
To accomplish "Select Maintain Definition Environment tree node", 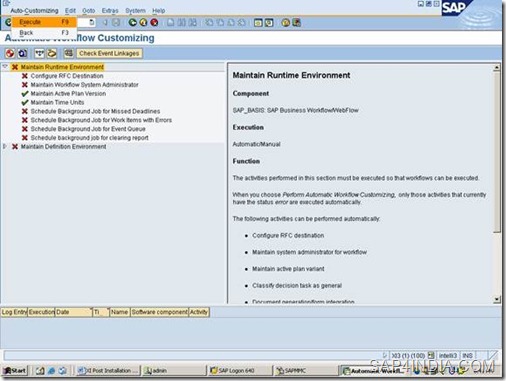I will 63,147.
